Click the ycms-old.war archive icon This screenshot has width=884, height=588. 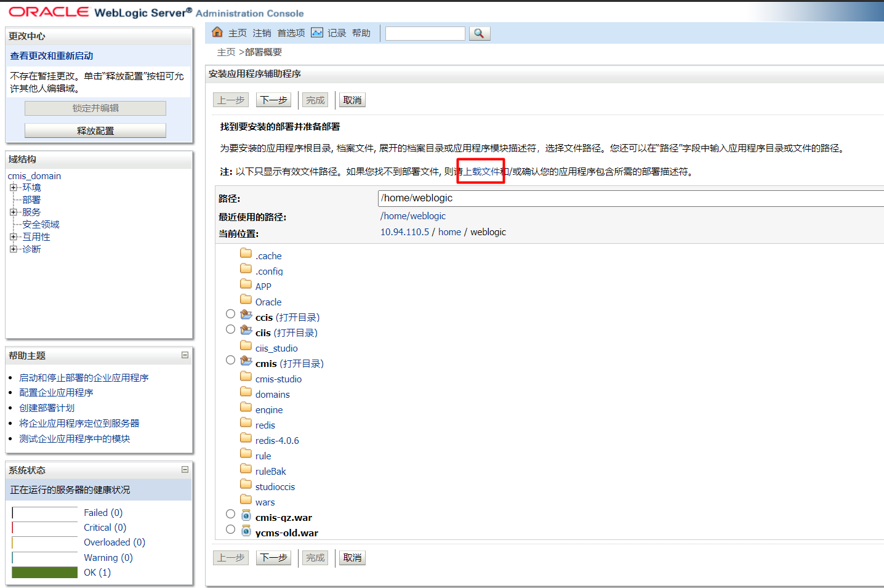coord(246,530)
